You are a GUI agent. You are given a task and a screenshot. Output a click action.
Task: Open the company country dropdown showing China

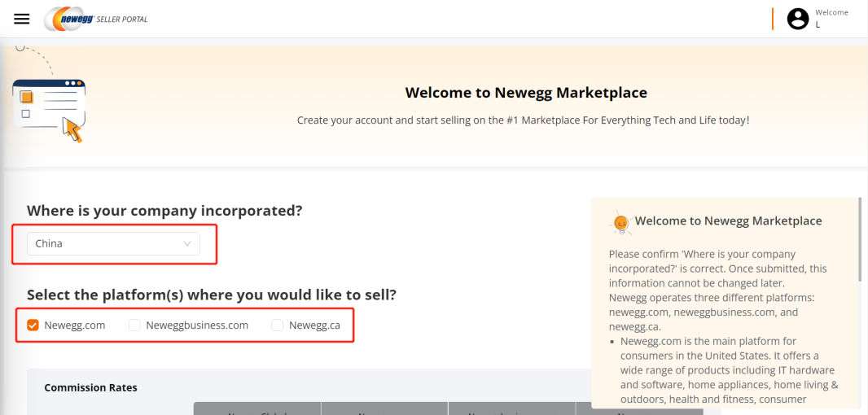point(112,243)
